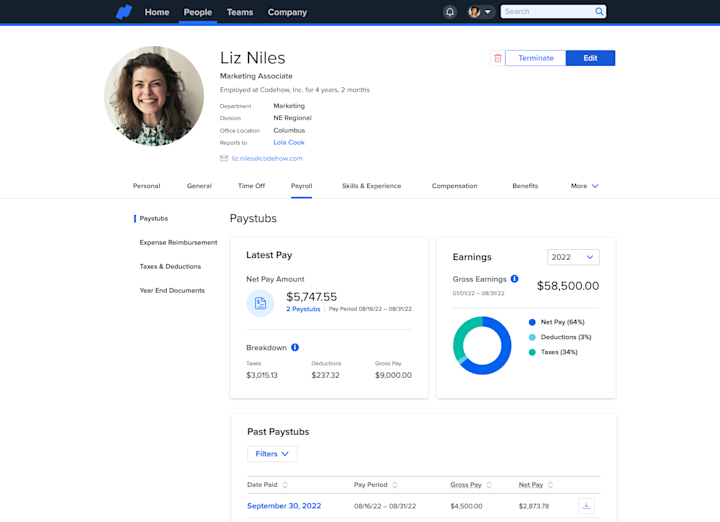
Task: Switch to the Compensation tab
Action: pyautogui.click(x=455, y=186)
